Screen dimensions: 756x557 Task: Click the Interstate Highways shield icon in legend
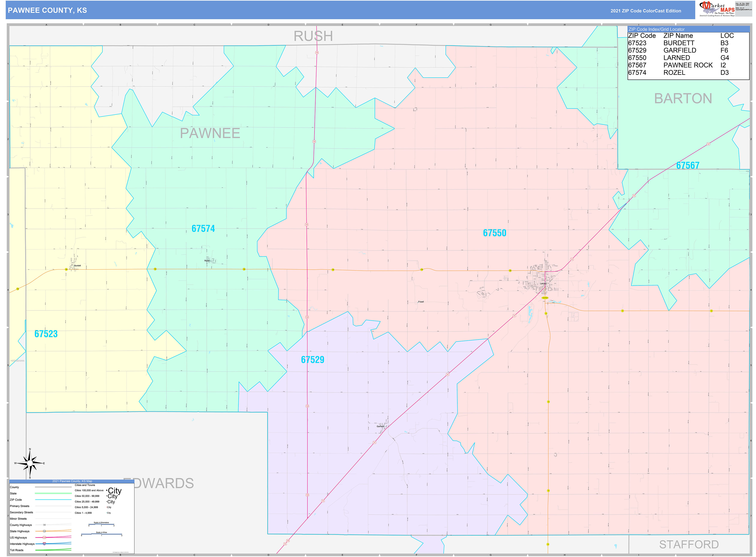tap(44, 544)
